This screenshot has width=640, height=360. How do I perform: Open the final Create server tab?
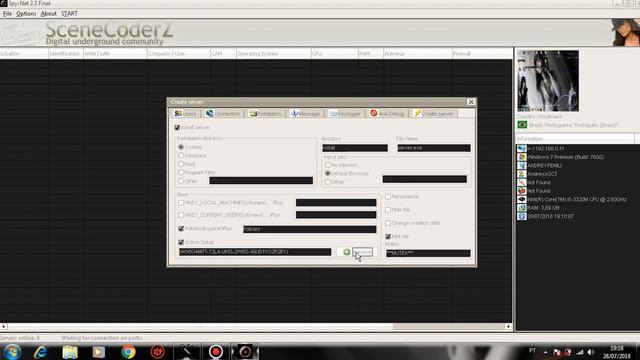[x=433, y=113]
